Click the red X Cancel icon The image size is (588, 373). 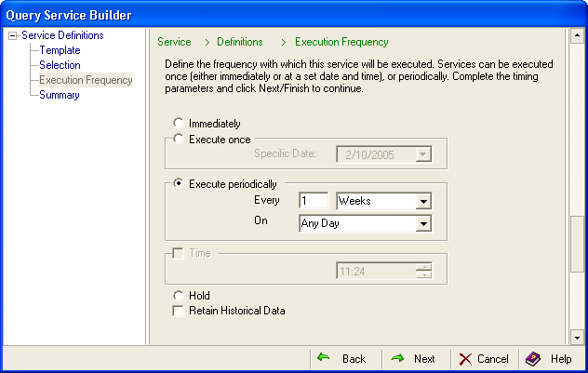(465, 359)
